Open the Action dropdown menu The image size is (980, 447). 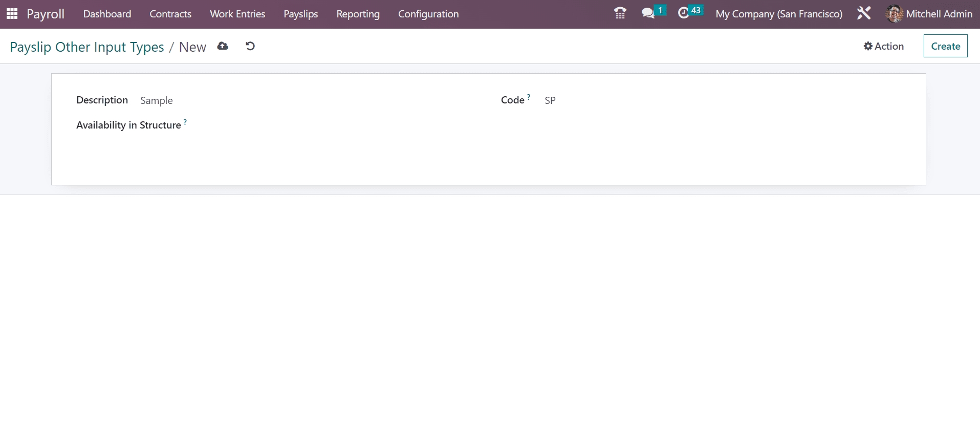(884, 46)
